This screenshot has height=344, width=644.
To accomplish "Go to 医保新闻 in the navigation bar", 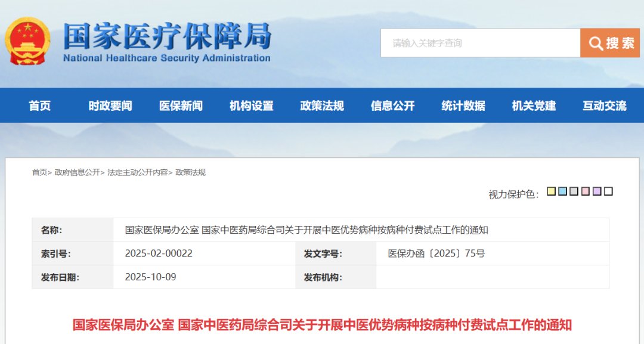I will pyautogui.click(x=181, y=106).
